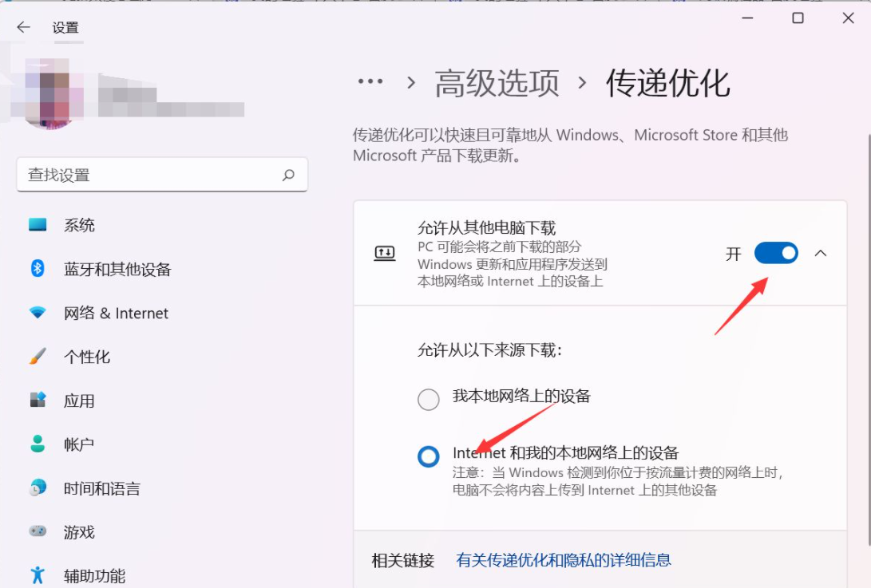Turn off 允许从其他电脑下载 toggle switch

coord(775,254)
